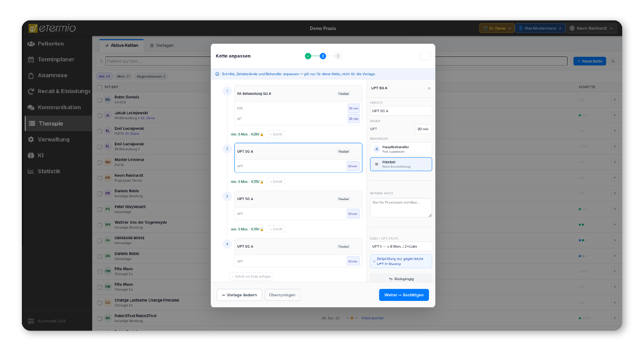
Task: Open the SERVICE field showing UPT SG A
Action: point(401,111)
